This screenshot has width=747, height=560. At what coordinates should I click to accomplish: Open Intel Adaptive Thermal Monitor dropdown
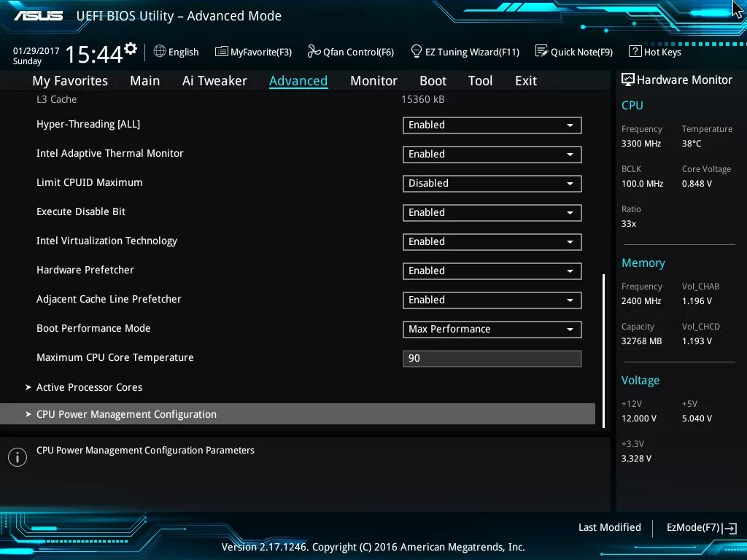(x=492, y=155)
